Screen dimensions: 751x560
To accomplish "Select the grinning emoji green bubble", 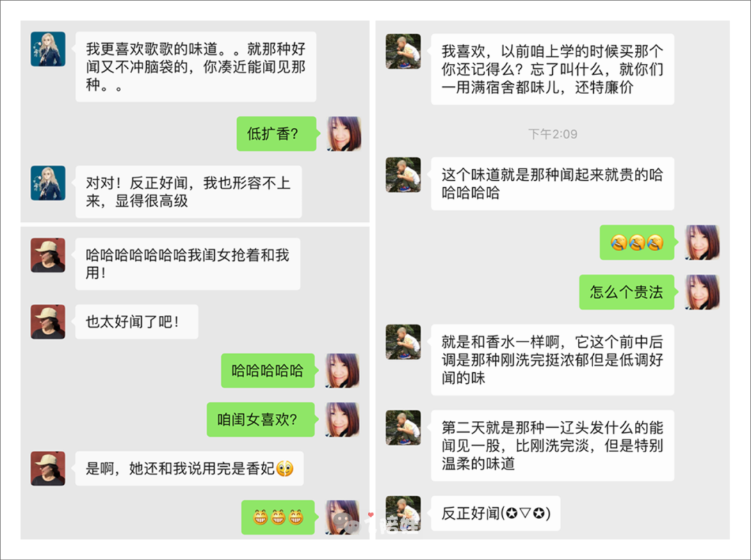I will [x=279, y=518].
